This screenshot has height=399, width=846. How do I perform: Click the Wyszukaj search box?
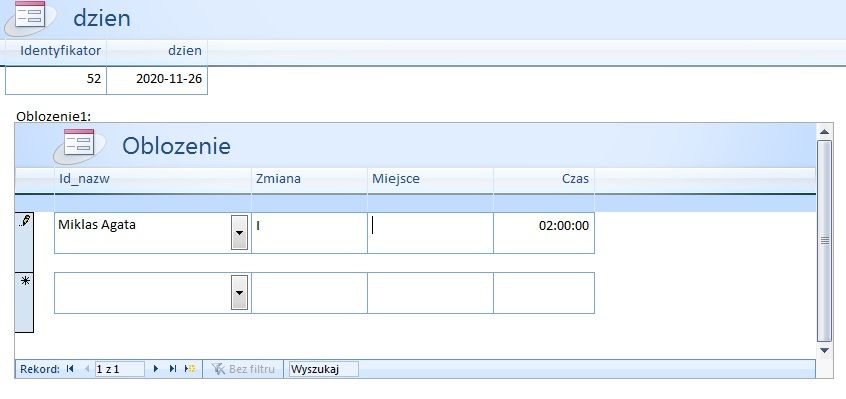pyautogui.click(x=324, y=369)
